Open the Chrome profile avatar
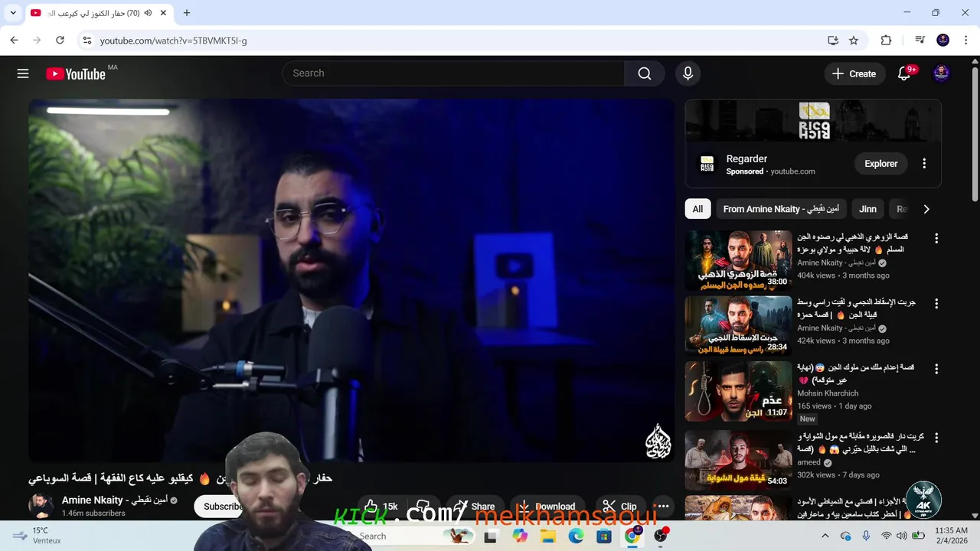Image resolution: width=980 pixels, height=551 pixels. pyautogui.click(x=943, y=41)
